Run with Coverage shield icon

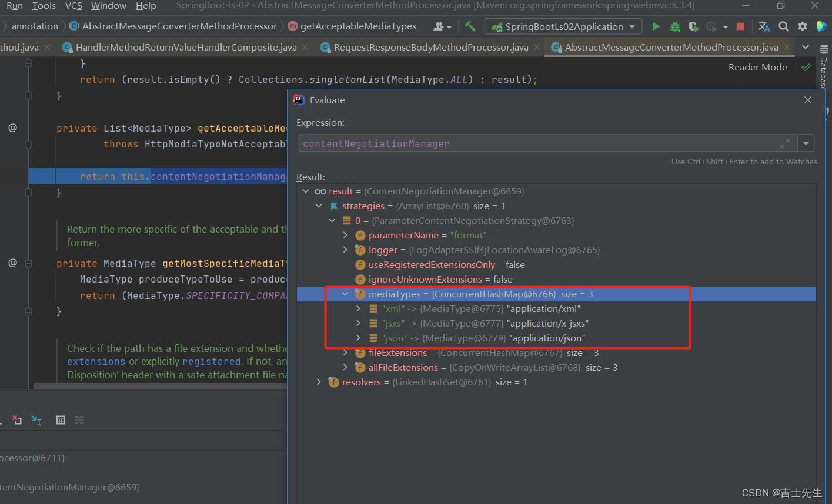693,26
